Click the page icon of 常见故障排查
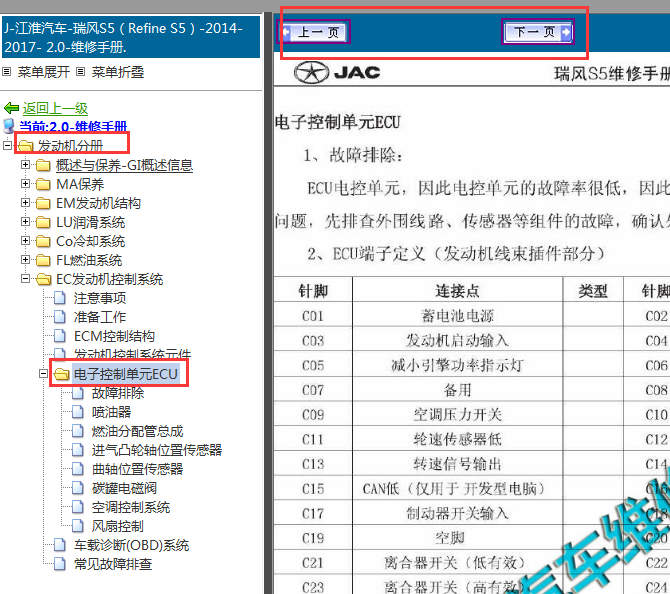670x594 pixels. tap(60, 564)
